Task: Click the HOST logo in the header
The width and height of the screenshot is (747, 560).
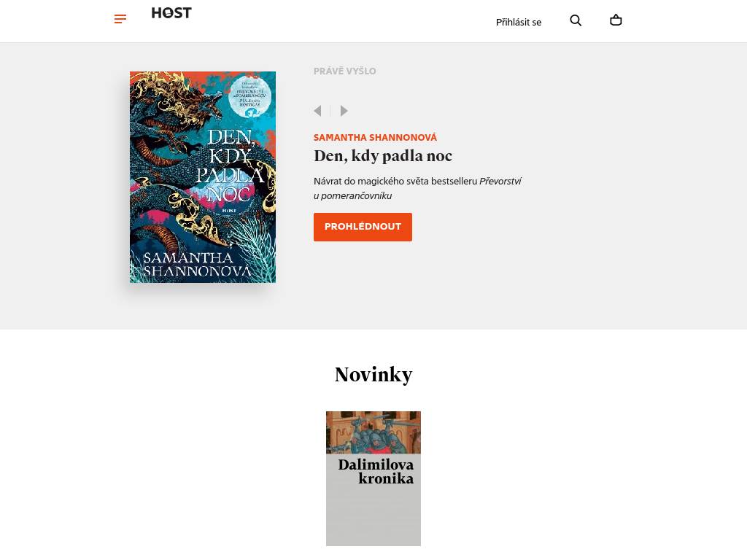Action: [171, 13]
